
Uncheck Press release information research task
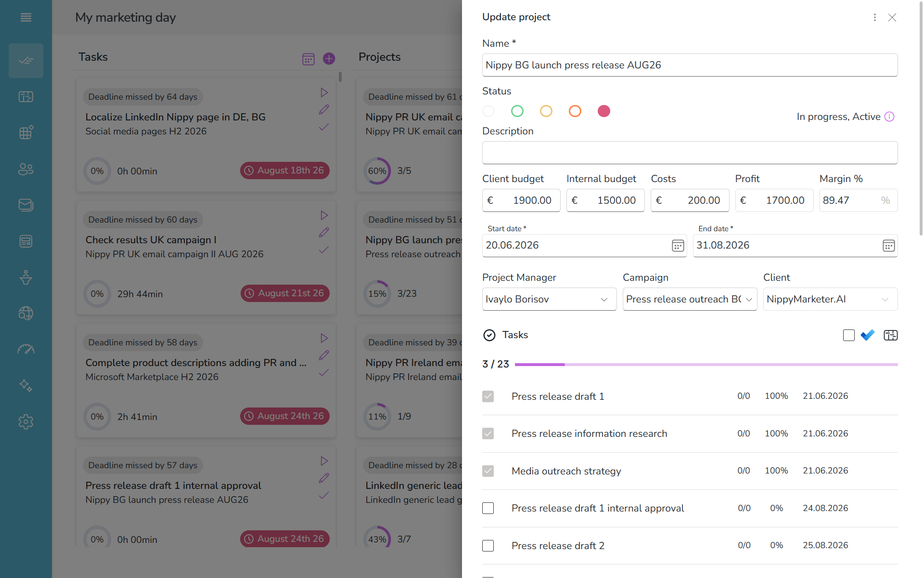click(x=488, y=433)
